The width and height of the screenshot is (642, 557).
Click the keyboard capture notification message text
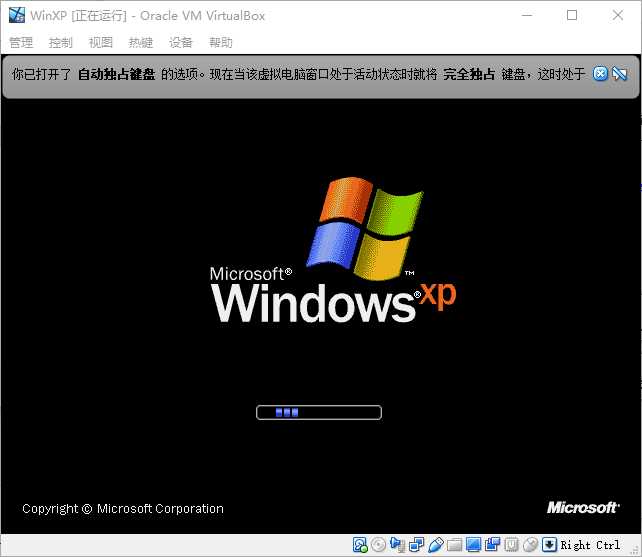[x=298, y=74]
